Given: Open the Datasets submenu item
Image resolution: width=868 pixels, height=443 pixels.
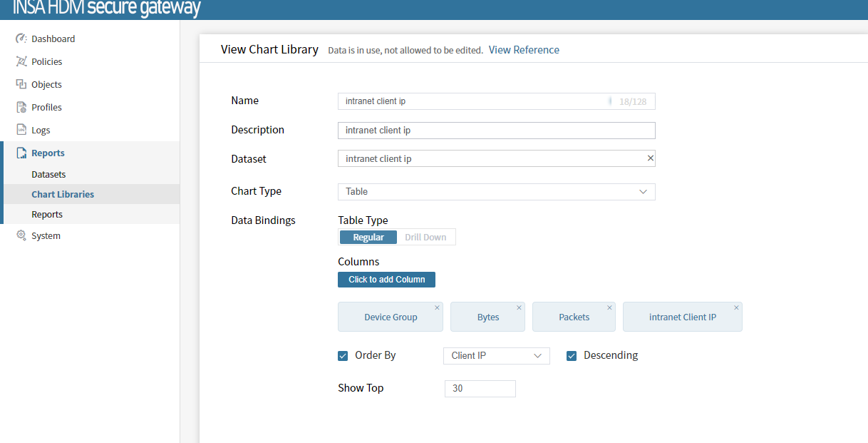Looking at the screenshot, I should [x=48, y=174].
